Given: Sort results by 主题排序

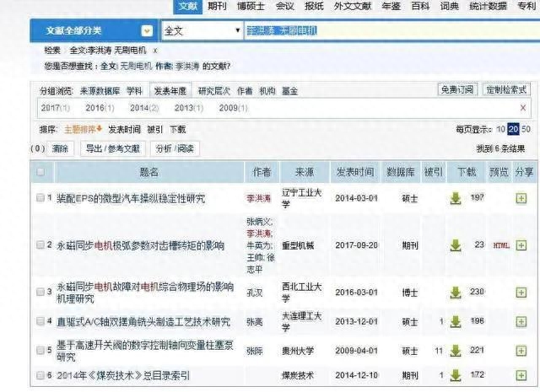Looking at the screenshot, I should [x=82, y=129].
